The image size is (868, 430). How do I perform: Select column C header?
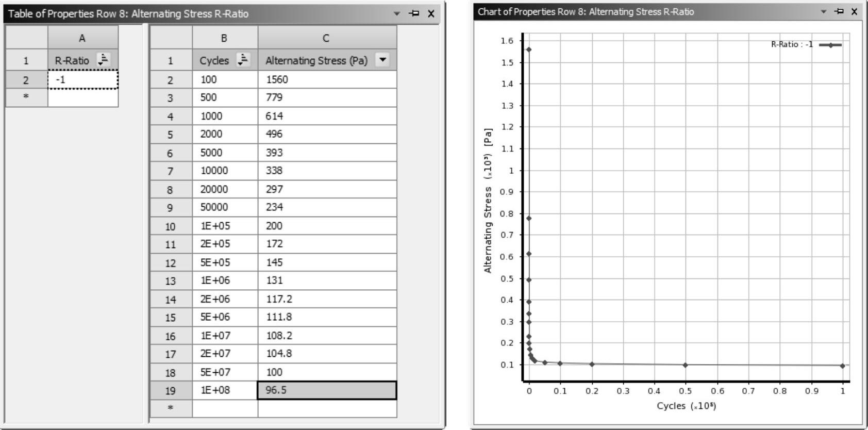click(327, 38)
